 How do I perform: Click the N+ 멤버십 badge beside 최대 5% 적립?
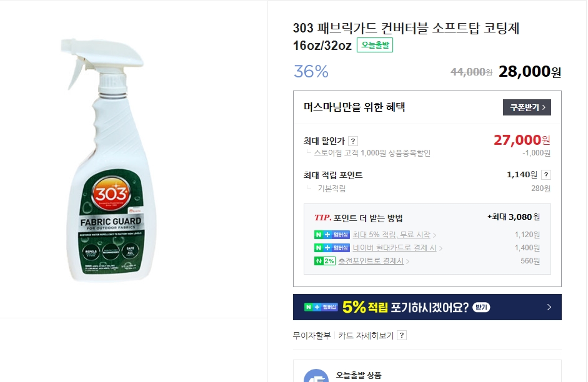point(332,235)
